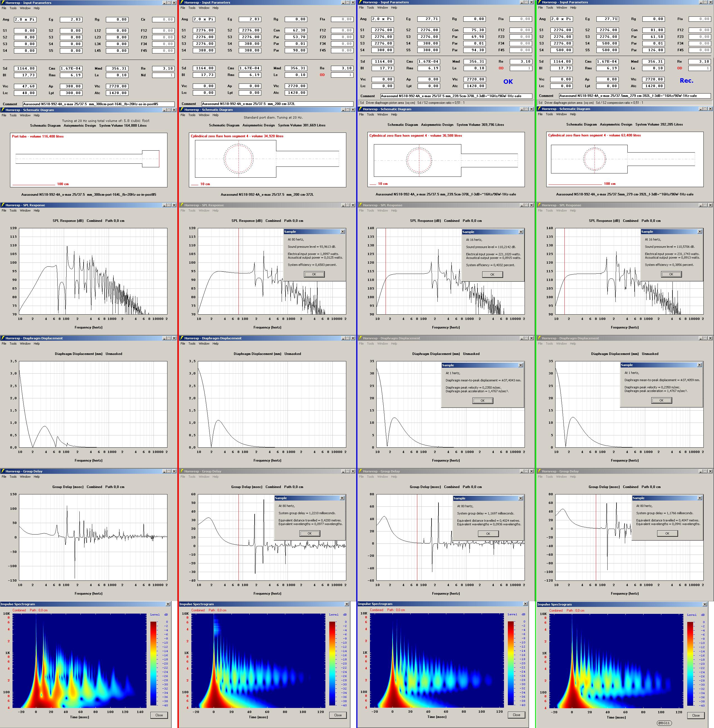Viewport: 714px width, 728px height.
Task: Click OK in the ±37,4043 mm Sample dialog
Action: coord(482,401)
